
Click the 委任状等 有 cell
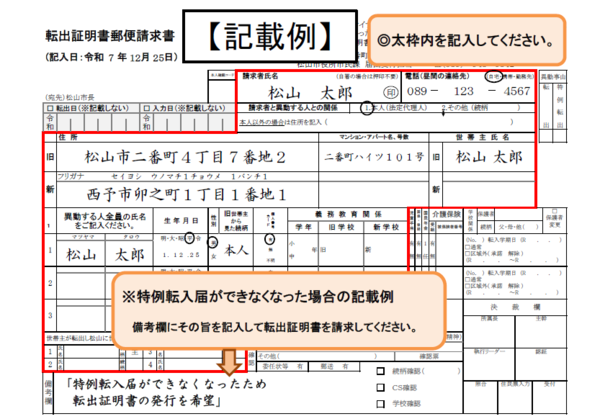282,367
